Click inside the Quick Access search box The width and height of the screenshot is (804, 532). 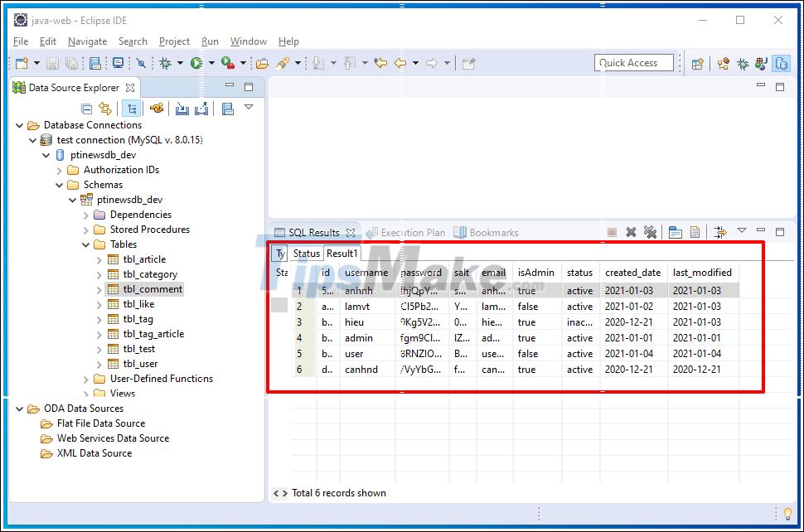click(x=634, y=62)
